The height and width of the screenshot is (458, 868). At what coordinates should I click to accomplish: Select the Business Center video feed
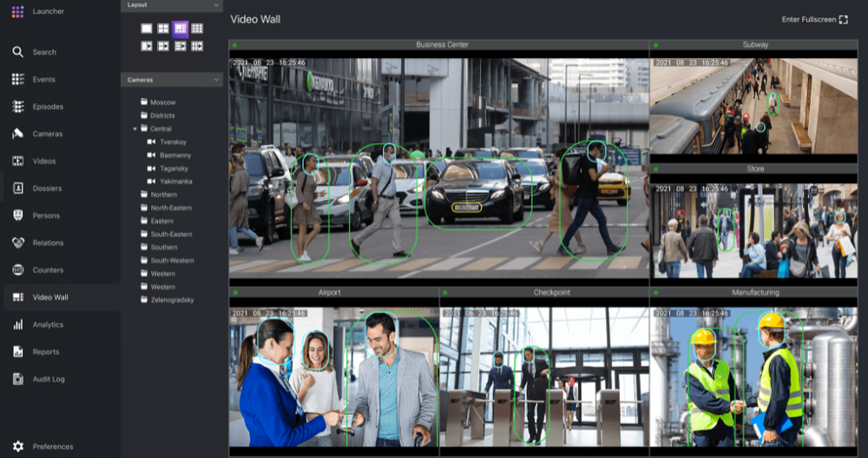pos(439,168)
